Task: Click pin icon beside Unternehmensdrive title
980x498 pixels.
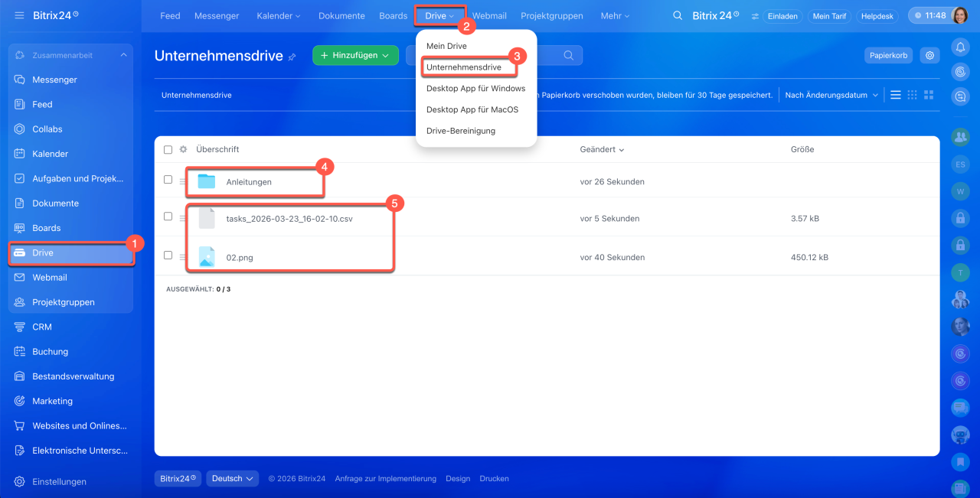Action: [x=292, y=57]
